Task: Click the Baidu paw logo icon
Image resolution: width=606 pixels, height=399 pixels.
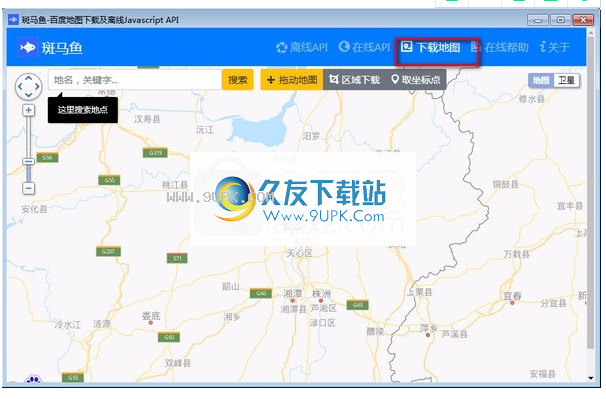Action: [x=34, y=379]
